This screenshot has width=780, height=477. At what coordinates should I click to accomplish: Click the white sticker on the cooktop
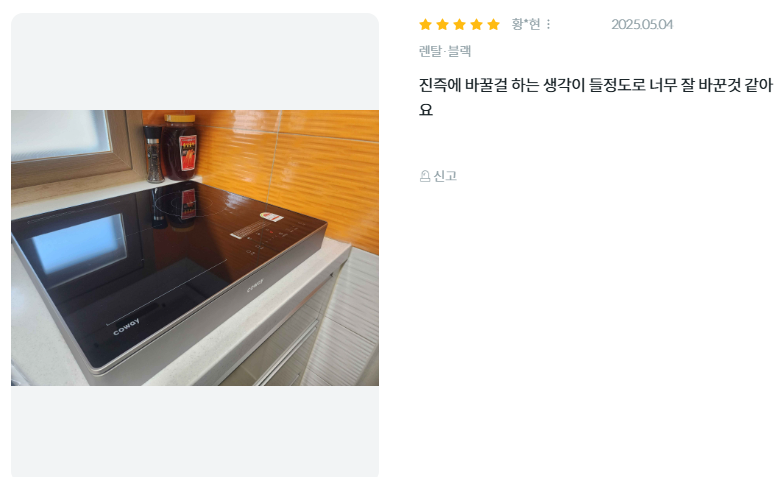(x=272, y=216)
